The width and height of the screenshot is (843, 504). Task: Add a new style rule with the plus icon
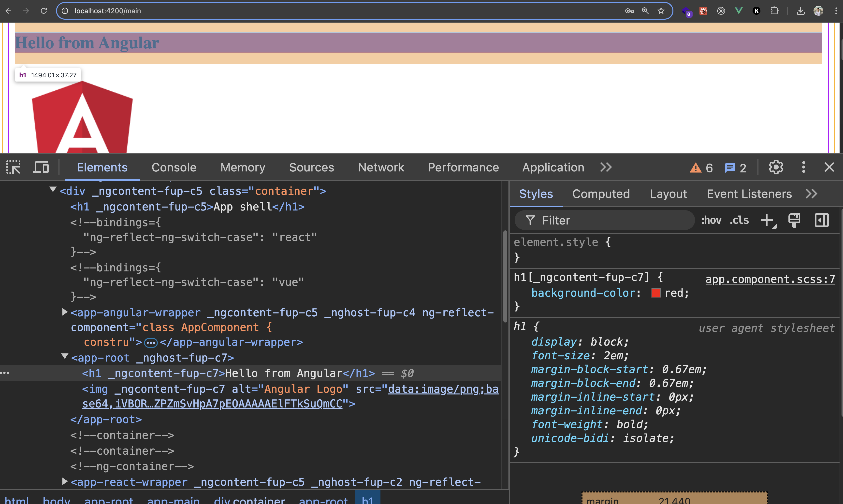[767, 220]
